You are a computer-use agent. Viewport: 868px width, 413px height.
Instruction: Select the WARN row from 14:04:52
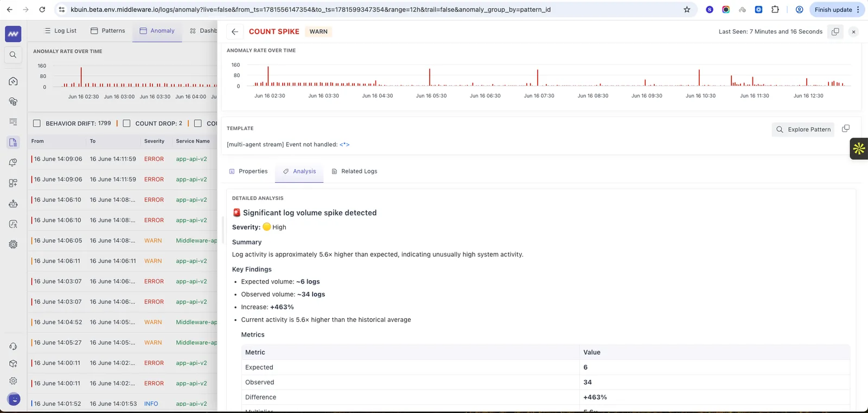coord(124,322)
